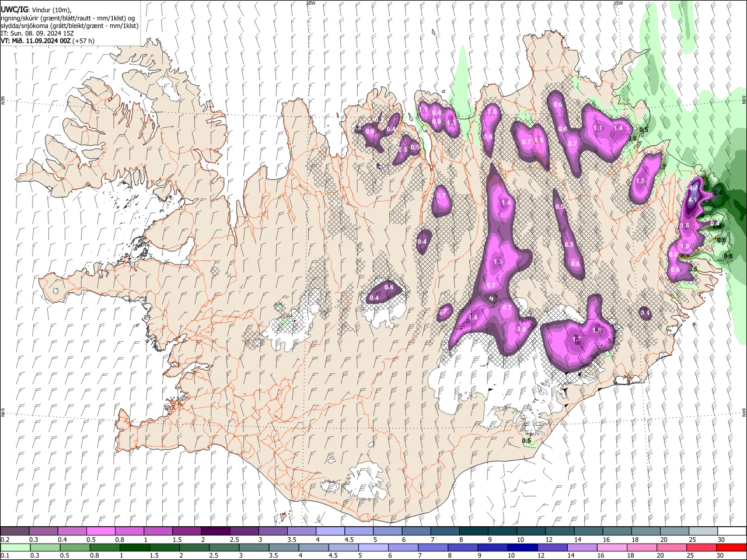Pick the bright pink 0.5 snow scale swatch
The height and width of the screenshot is (560, 747).
pos(101,531)
